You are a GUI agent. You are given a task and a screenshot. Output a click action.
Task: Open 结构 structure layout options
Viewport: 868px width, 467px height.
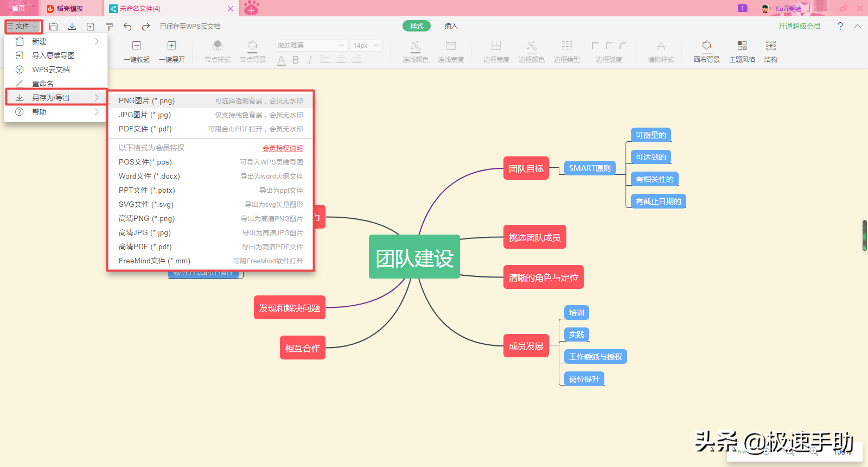click(771, 52)
